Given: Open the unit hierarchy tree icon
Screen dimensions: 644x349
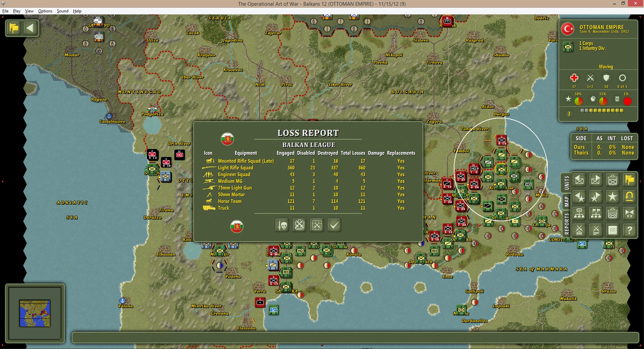Looking at the screenshot, I should 579,213.
